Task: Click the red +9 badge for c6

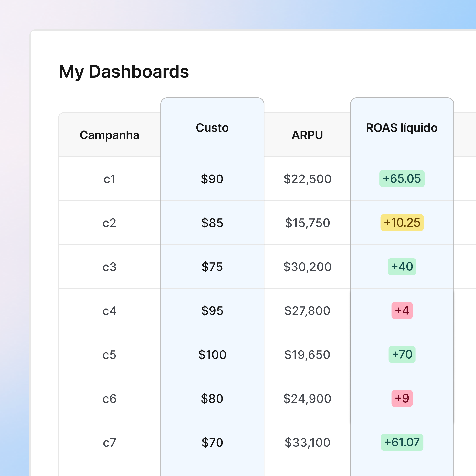Action: 402,398
